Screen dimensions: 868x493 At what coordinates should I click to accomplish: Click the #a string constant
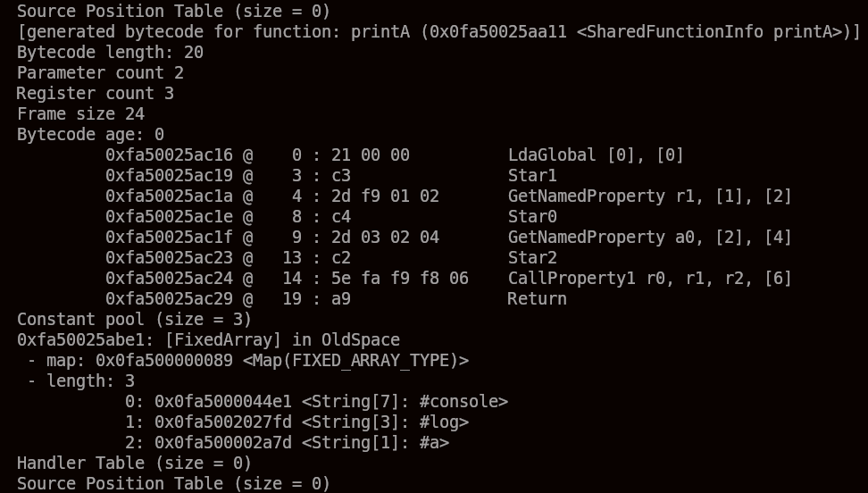coord(433,443)
